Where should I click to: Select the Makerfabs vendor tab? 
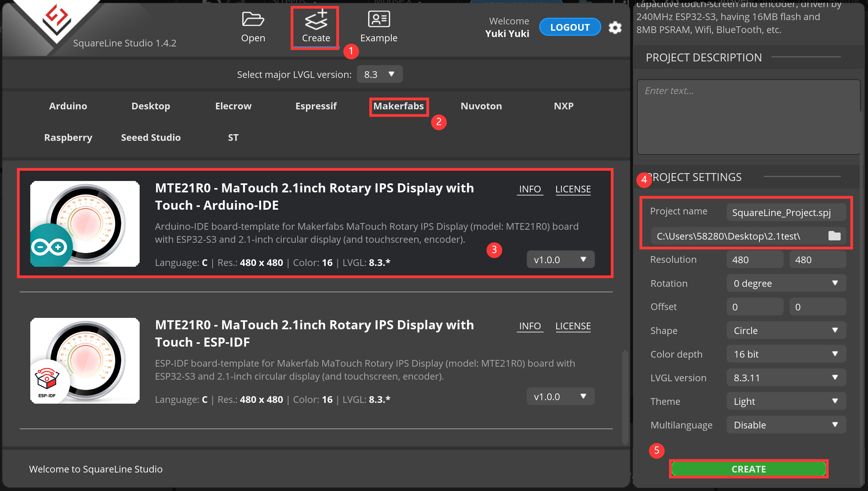click(398, 106)
